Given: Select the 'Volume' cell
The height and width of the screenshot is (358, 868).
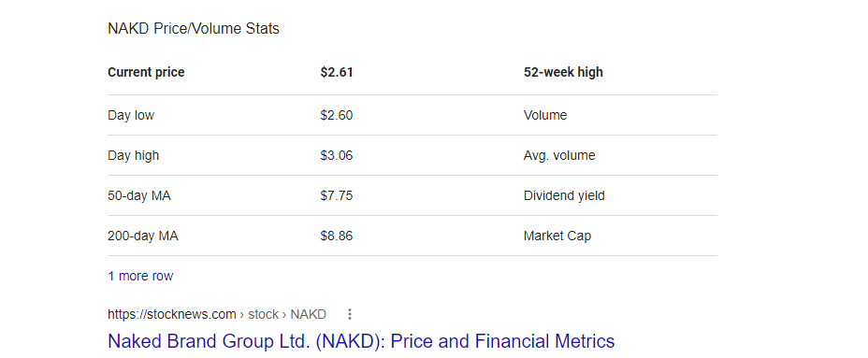Looking at the screenshot, I should 545,115.
